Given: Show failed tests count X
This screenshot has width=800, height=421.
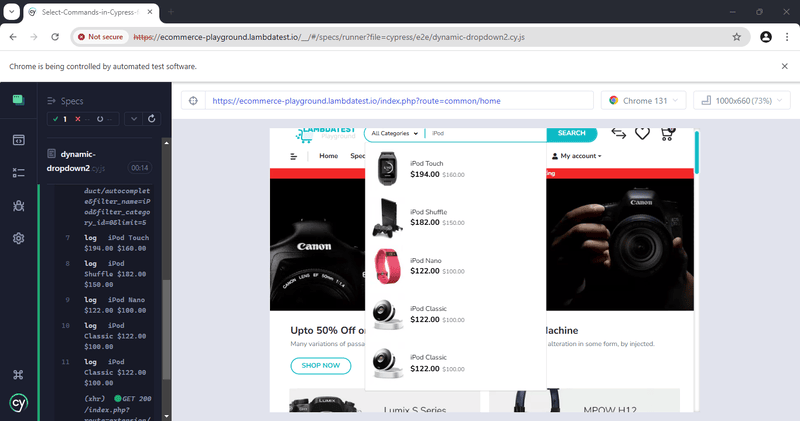Looking at the screenshot, I should click(83, 119).
